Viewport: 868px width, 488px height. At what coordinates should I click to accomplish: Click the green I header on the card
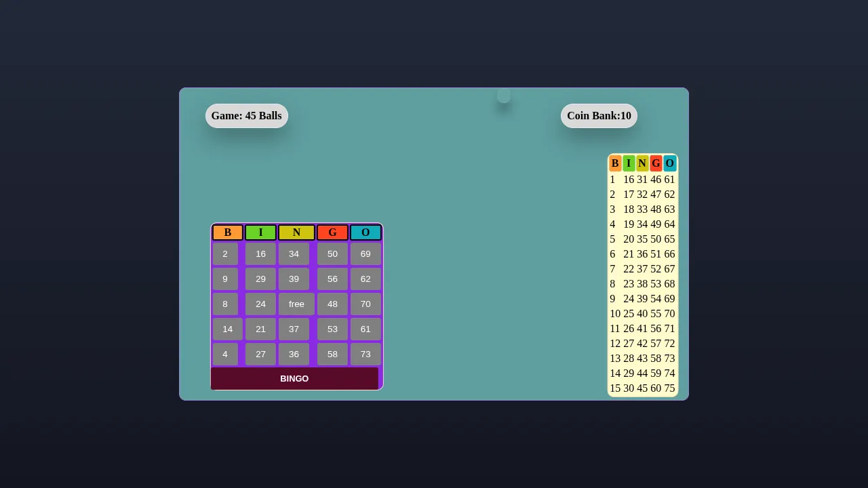pyautogui.click(x=260, y=232)
